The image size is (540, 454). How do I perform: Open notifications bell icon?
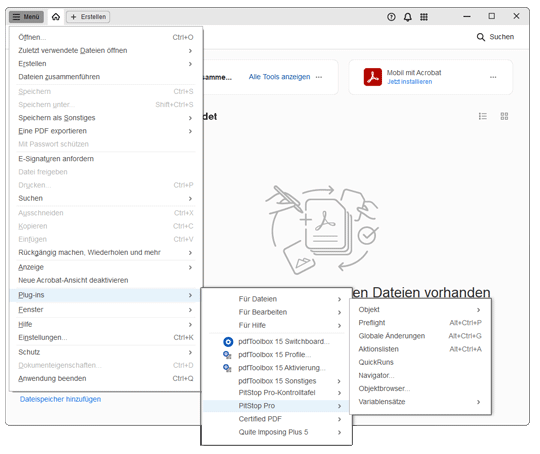click(408, 17)
